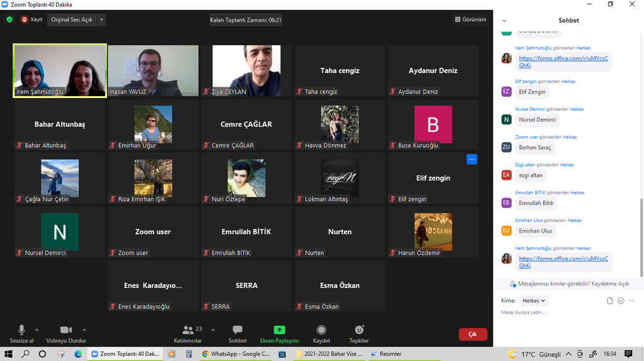Screen dimensions: 644x361
Task: Open the emoji picker in chat
Action: point(621,301)
